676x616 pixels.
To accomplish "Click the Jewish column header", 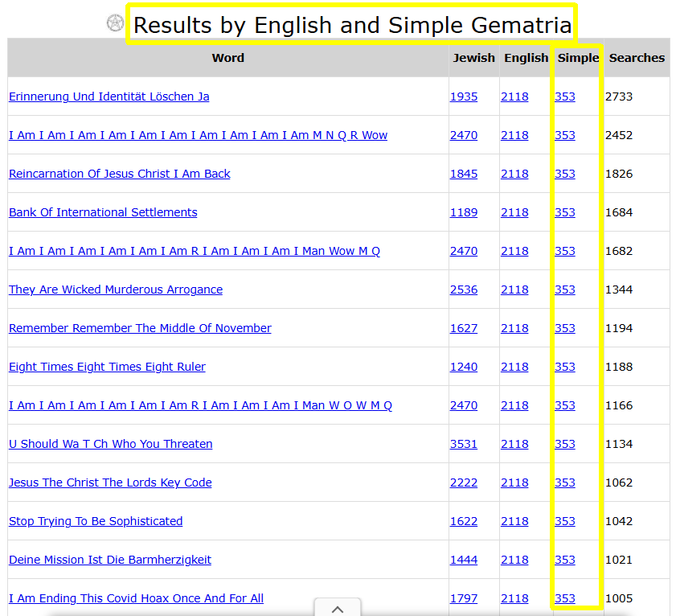I will 473,57.
